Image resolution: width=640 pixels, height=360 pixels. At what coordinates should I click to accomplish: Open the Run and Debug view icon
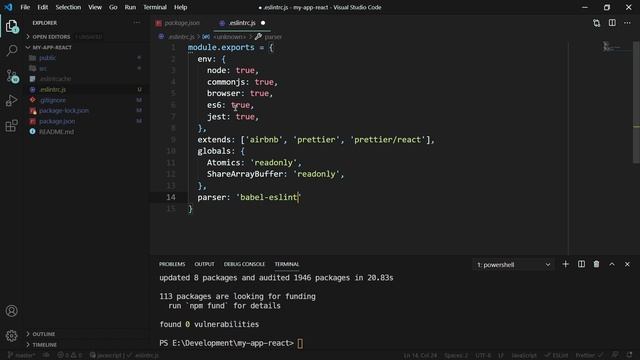(x=11, y=101)
